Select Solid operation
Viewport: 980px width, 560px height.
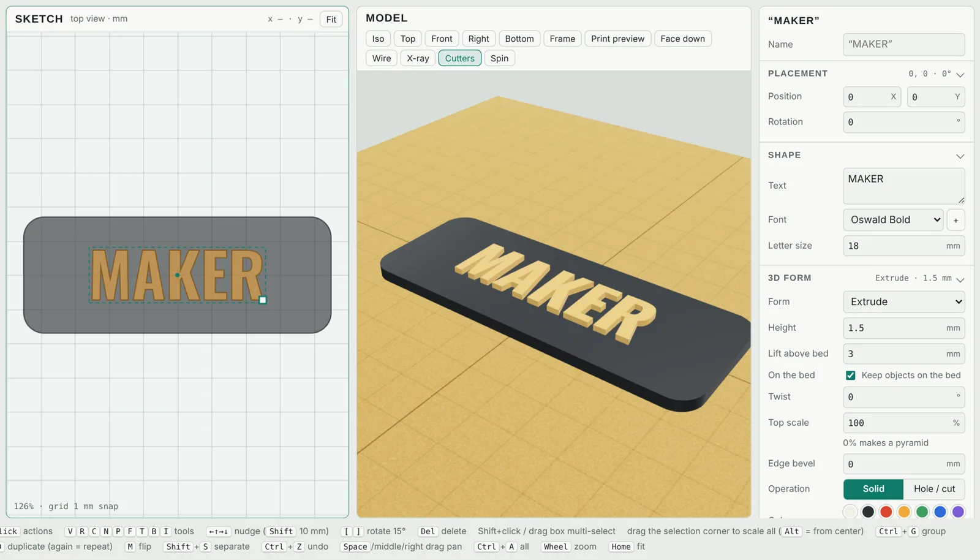(x=873, y=489)
